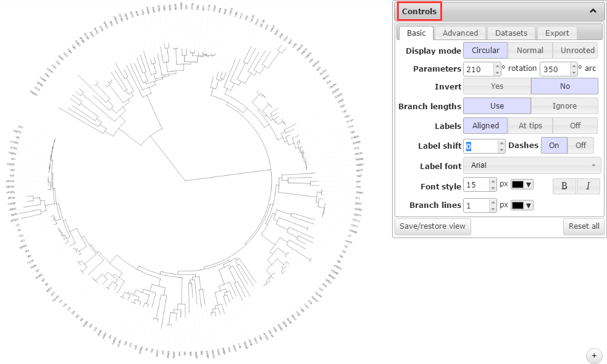This screenshot has width=607, height=364.
Task: Increase branch lines width value
Action: pos(493,202)
